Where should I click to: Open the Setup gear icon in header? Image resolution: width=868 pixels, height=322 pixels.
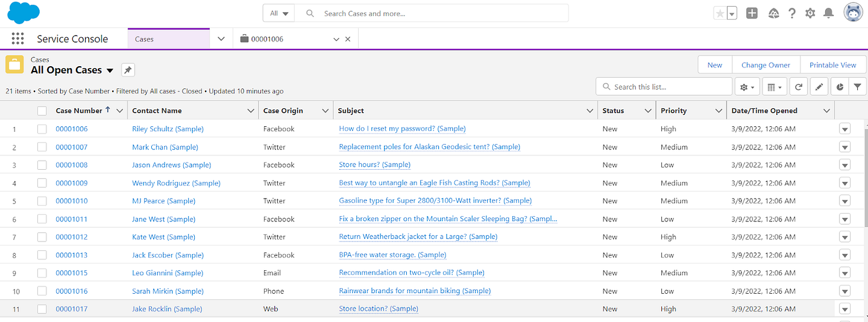click(x=810, y=13)
